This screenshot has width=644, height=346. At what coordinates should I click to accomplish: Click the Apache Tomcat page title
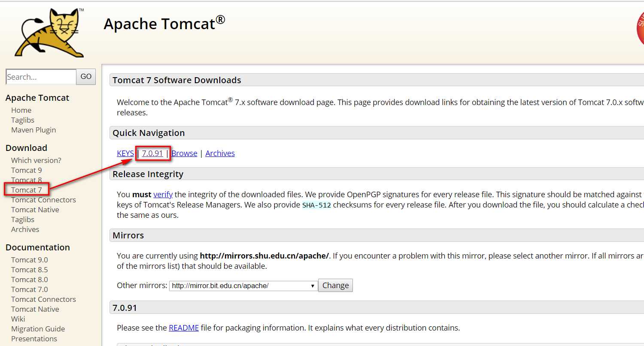click(x=164, y=23)
